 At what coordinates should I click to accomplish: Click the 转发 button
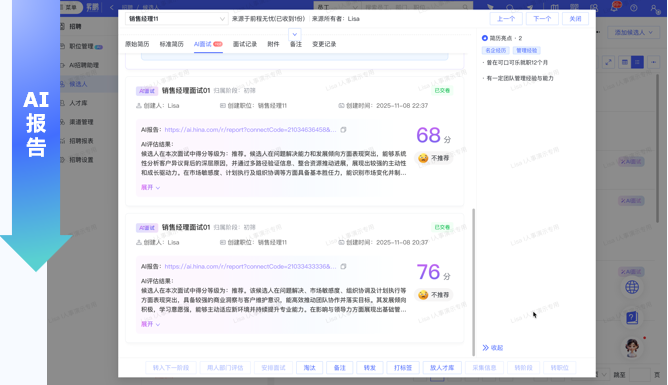coord(370,368)
